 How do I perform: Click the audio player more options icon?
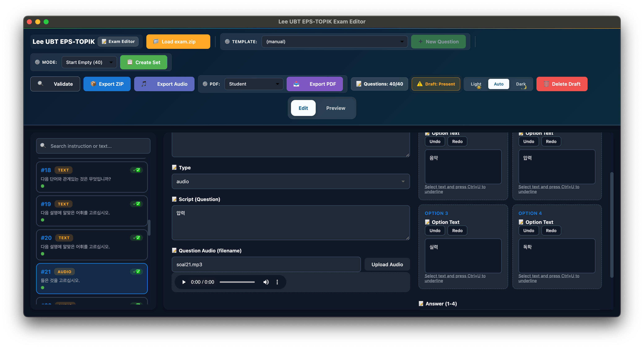click(x=277, y=282)
